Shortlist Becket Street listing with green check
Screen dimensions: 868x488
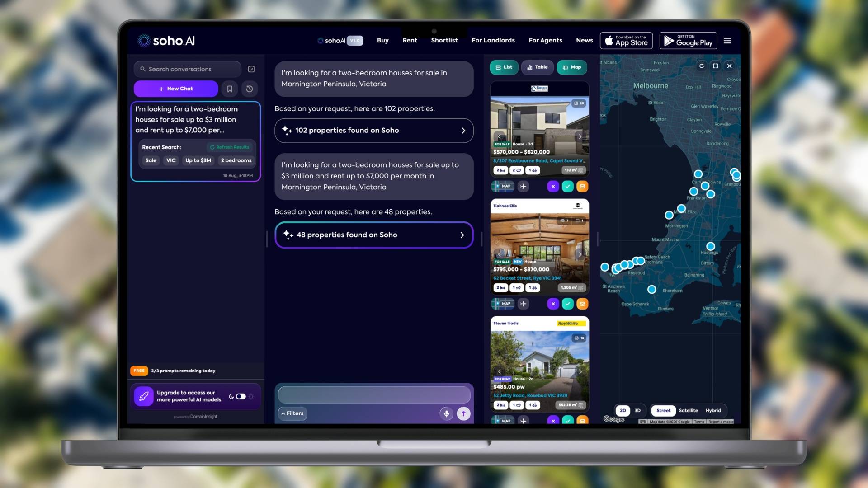[x=568, y=304]
